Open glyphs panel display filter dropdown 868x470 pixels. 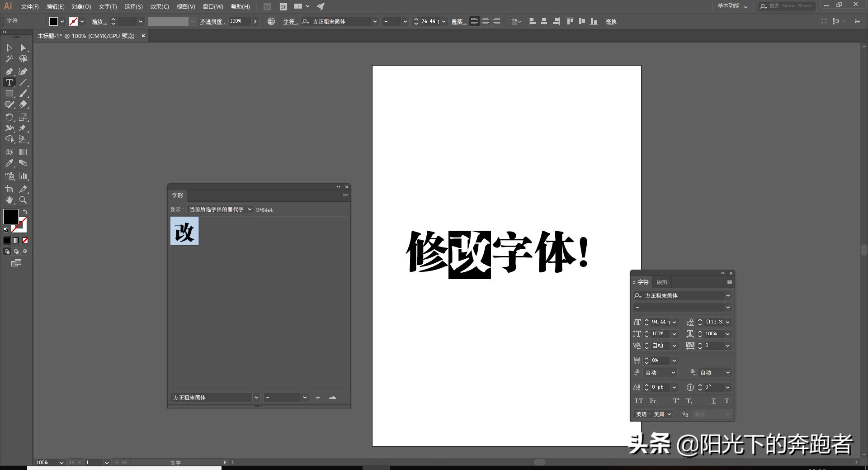click(220, 209)
